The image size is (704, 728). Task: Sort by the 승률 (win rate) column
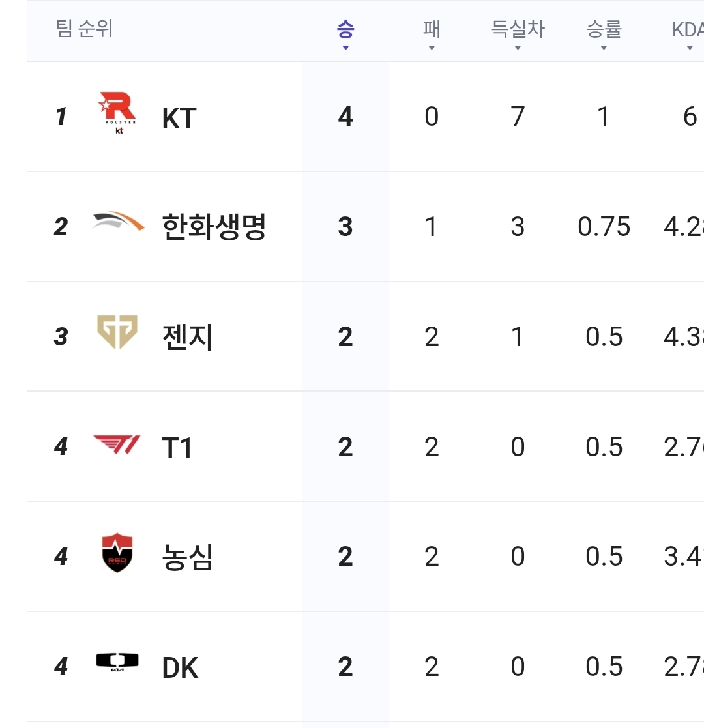coord(604,31)
